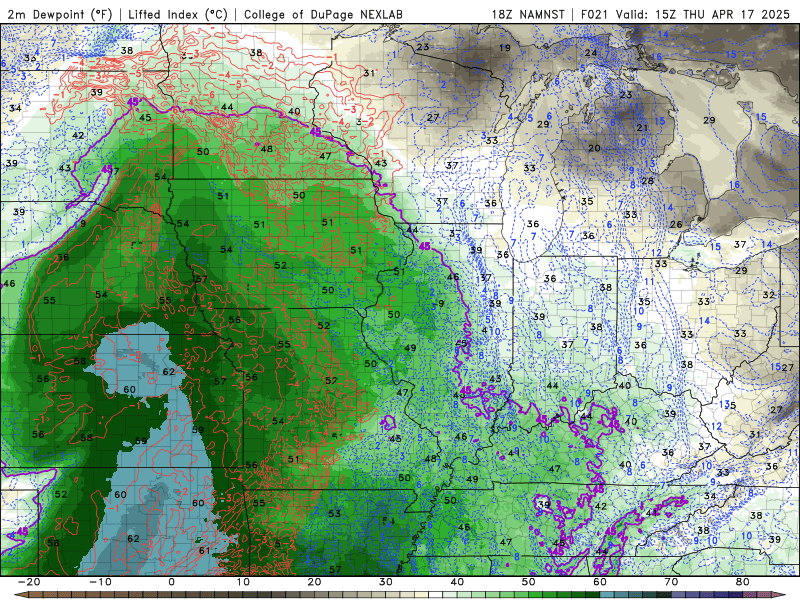
Task: Click the 'F021' forecast hour label
Action: [595, 14]
